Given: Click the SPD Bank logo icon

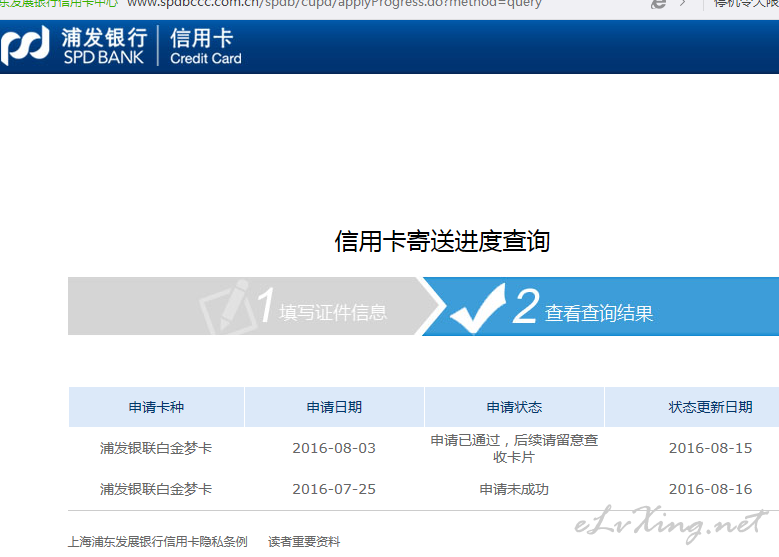Looking at the screenshot, I should pos(25,45).
